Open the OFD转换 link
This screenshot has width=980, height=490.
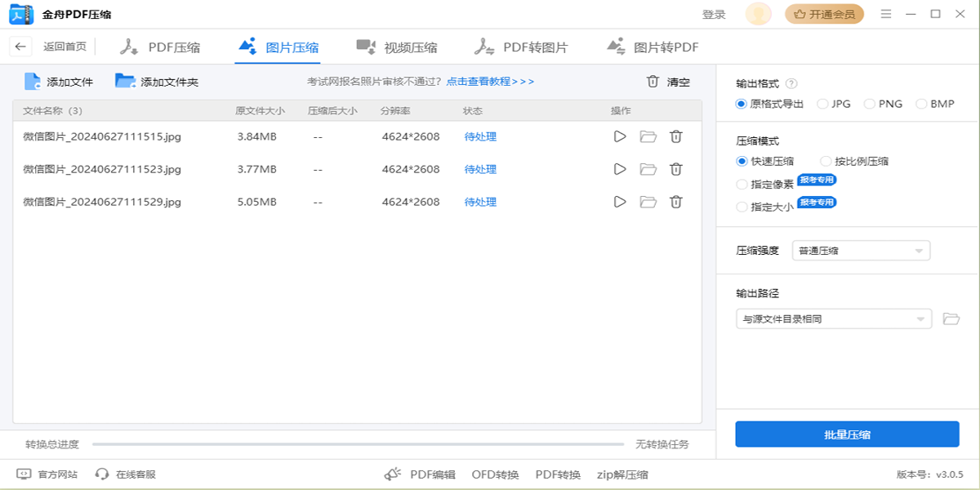495,474
